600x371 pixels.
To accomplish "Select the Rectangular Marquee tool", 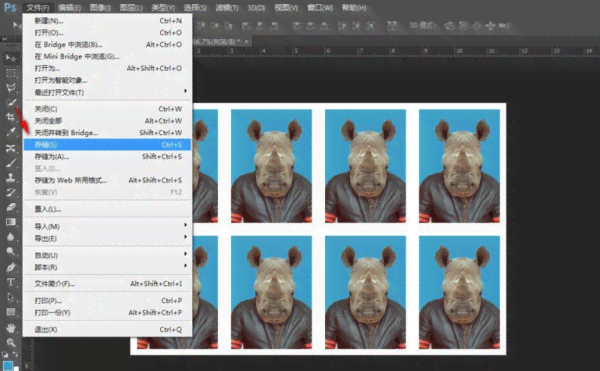I will 10,73.
